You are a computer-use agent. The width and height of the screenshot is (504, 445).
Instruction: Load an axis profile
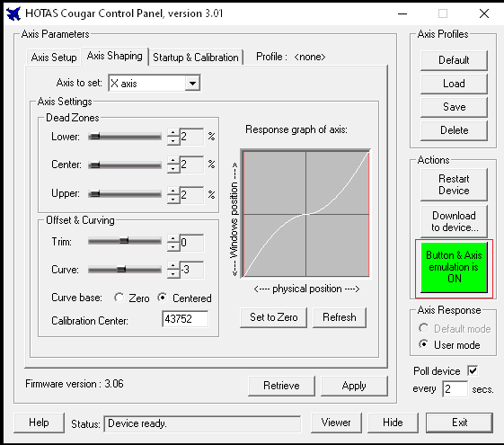[x=454, y=84]
